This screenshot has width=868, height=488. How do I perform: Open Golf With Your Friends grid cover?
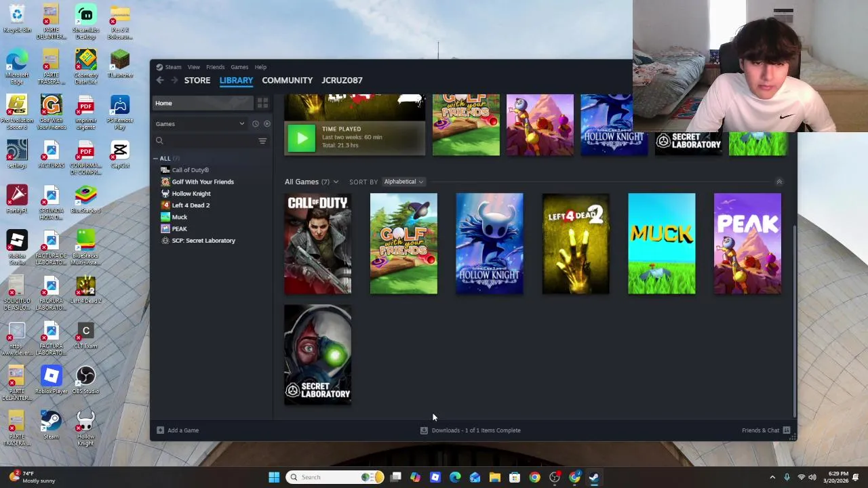point(403,244)
